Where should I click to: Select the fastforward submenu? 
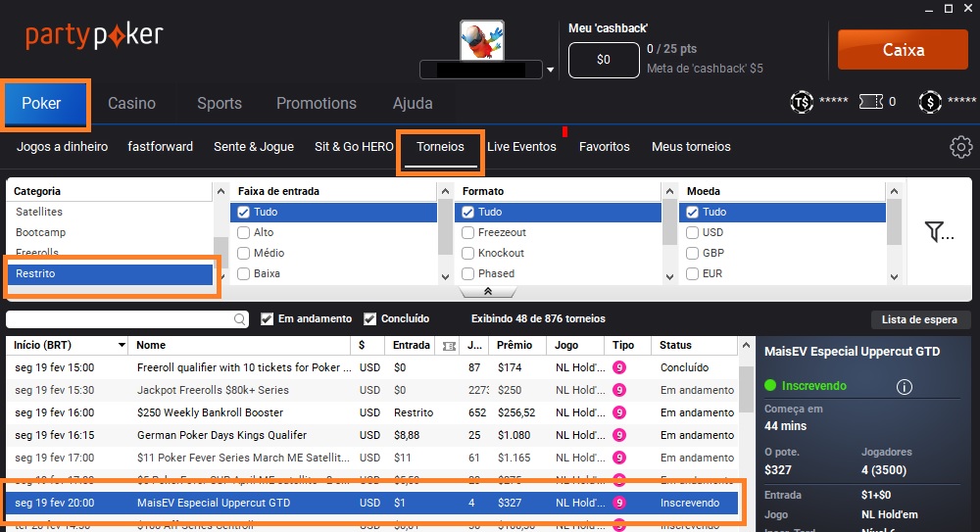[x=160, y=146]
